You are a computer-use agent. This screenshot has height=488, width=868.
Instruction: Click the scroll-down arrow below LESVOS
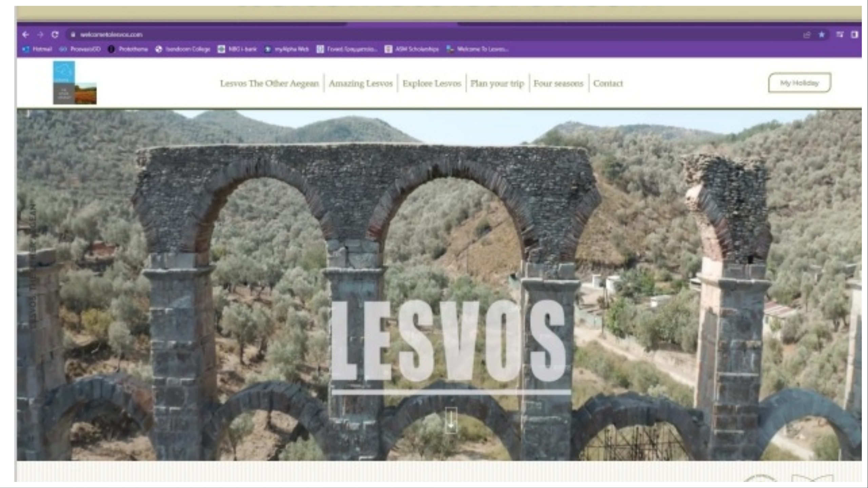click(x=451, y=421)
